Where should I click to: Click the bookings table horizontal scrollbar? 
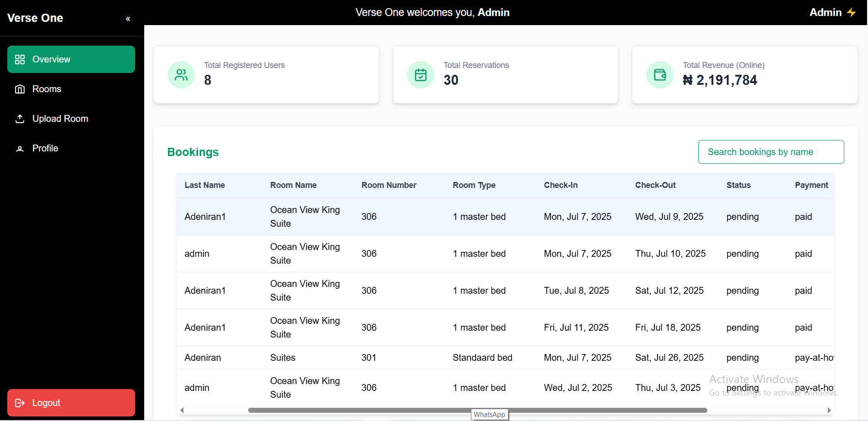477,410
